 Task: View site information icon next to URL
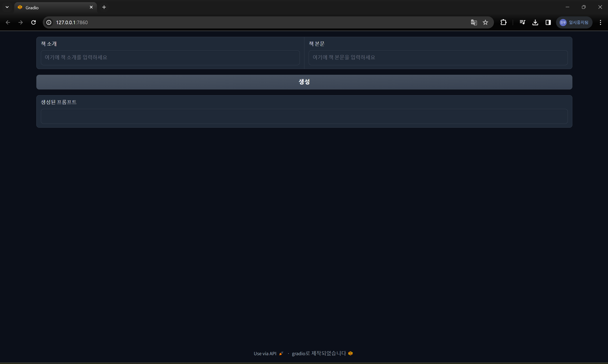point(49,23)
